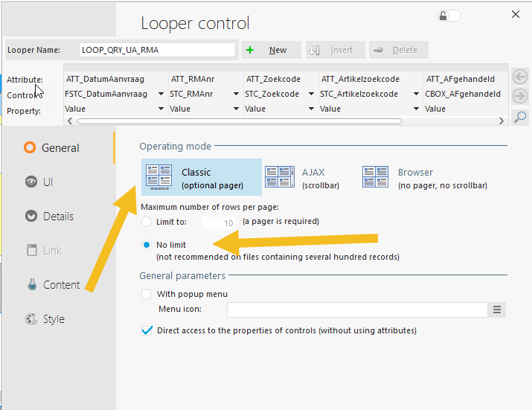
Task: Uncheck Direct access to properties checkbox
Action: click(x=147, y=330)
